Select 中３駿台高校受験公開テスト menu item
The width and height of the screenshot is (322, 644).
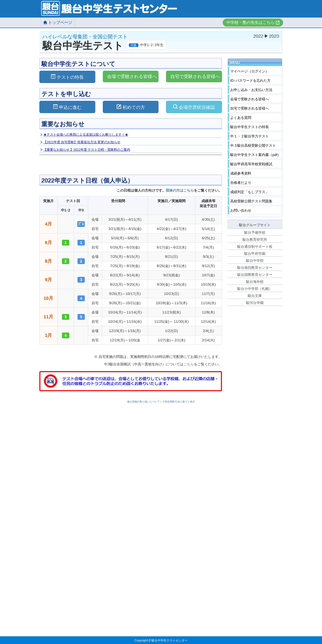255,145
